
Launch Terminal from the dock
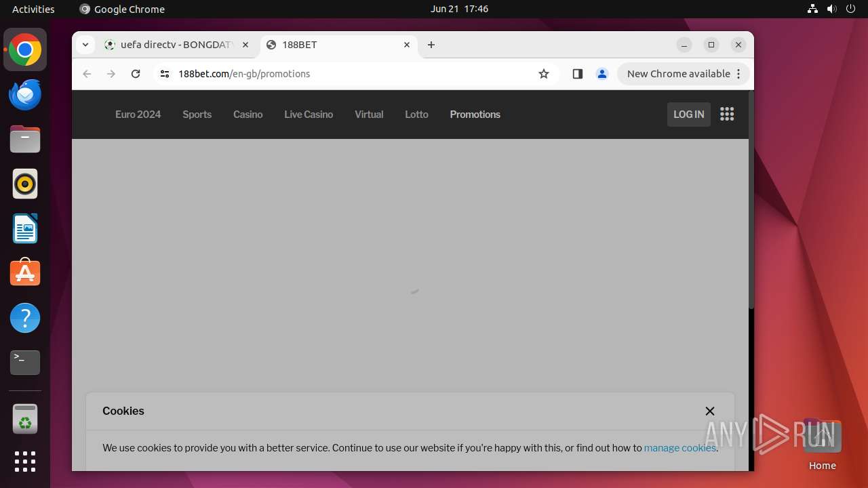coord(25,363)
